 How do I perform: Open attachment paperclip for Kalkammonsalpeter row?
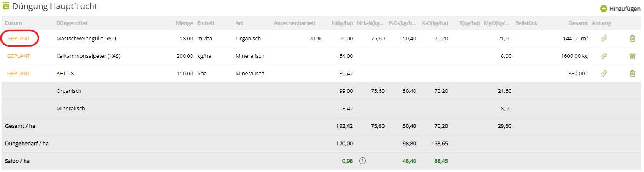pyautogui.click(x=604, y=56)
